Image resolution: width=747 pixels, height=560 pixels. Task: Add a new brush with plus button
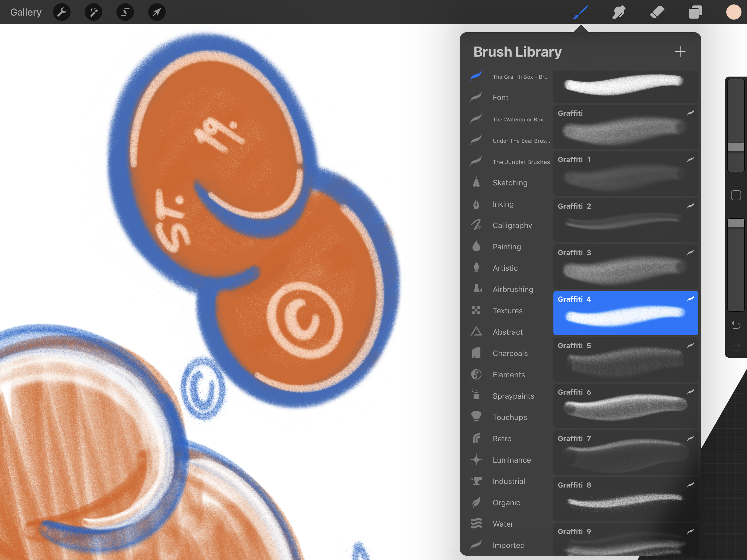(x=680, y=52)
